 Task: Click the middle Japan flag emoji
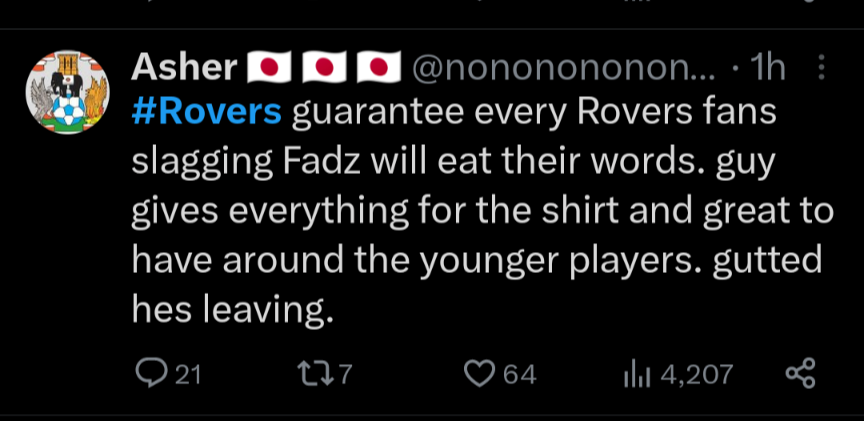click(x=323, y=68)
